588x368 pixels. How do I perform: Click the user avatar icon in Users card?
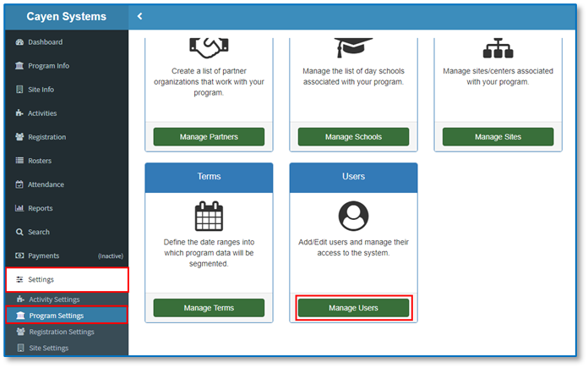click(x=353, y=216)
